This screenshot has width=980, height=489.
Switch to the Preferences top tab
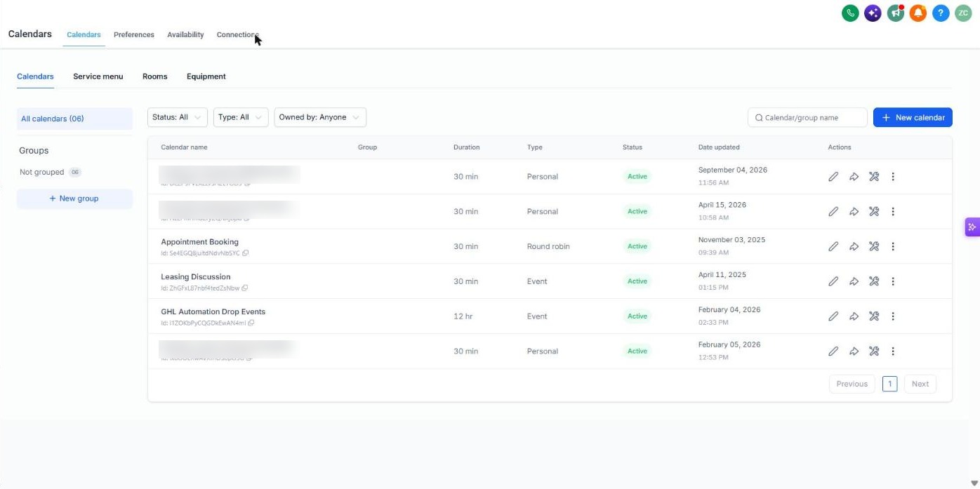click(x=134, y=35)
